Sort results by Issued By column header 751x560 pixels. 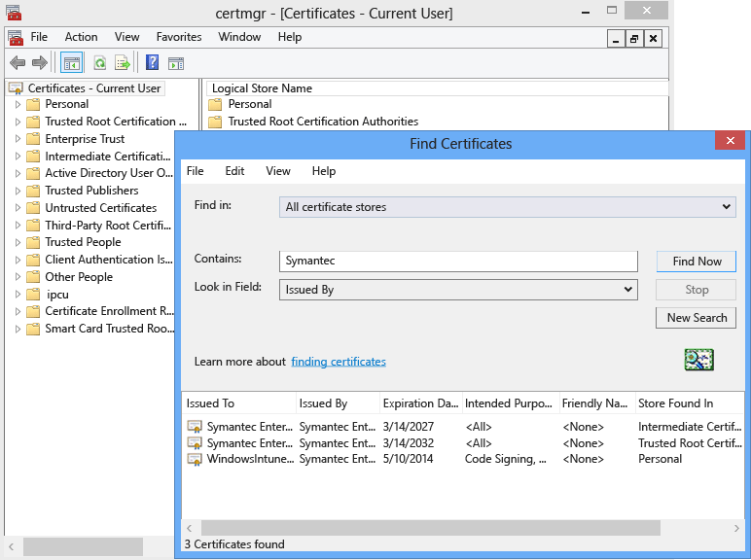pos(339,403)
